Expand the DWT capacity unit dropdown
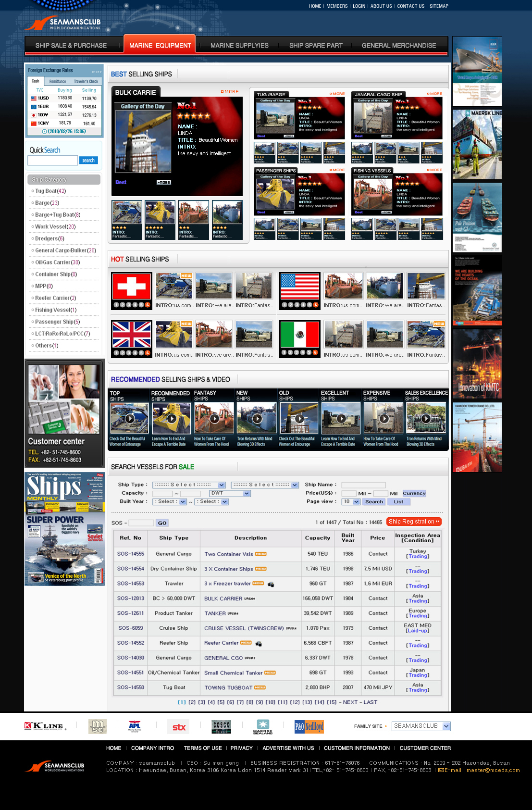This screenshot has height=810, width=532. point(230,494)
